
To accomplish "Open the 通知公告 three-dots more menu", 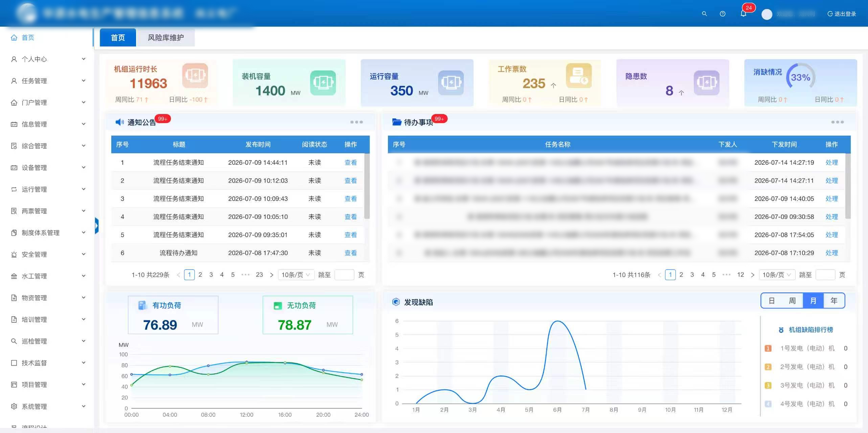I will click(x=357, y=122).
